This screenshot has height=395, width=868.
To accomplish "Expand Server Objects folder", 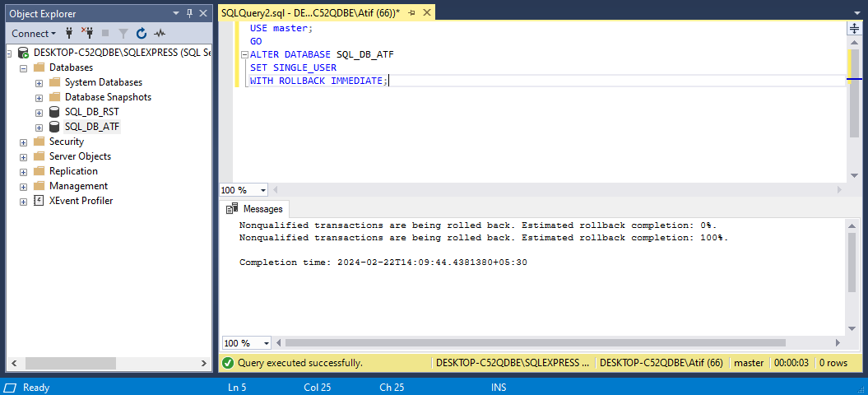I will point(23,157).
